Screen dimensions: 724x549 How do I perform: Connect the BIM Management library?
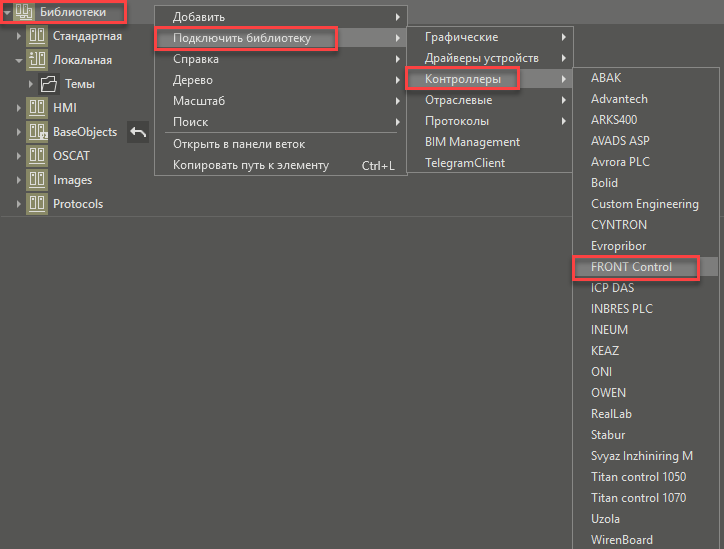tap(489, 142)
